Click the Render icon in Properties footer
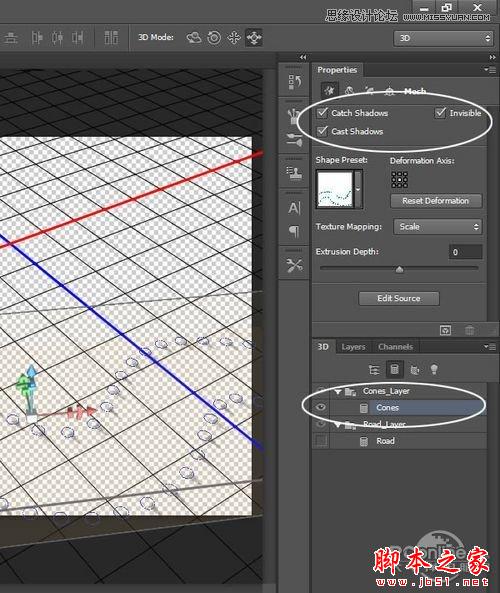 pyautogui.click(x=446, y=330)
